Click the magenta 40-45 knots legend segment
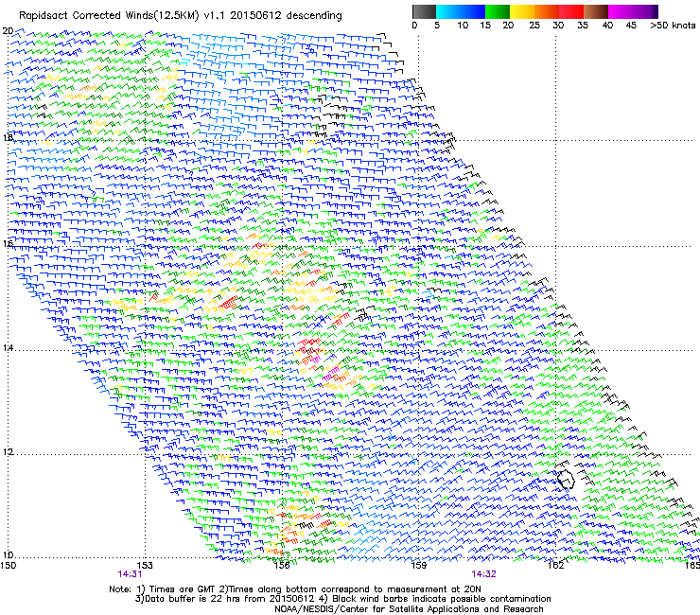The image size is (700, 615). tap(621, 11)
